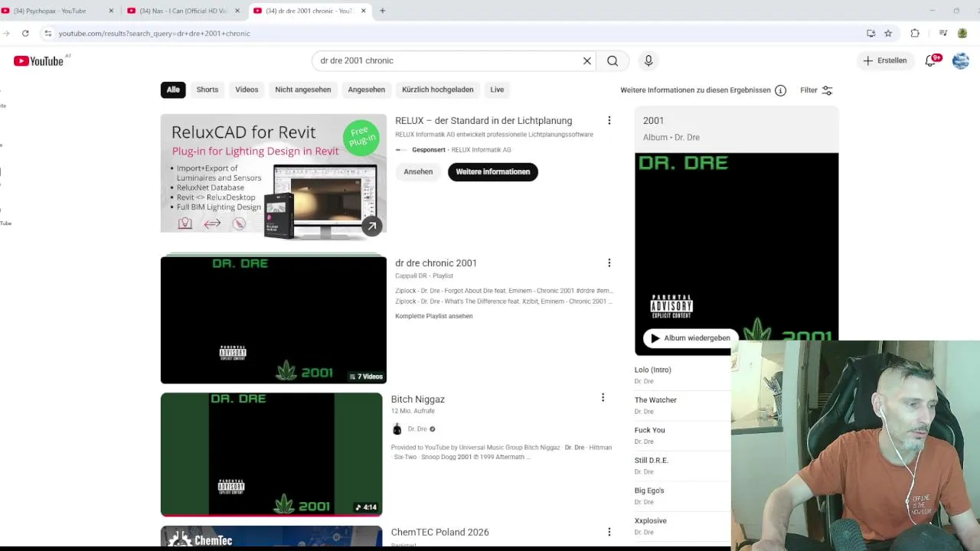Viewport: 980px width, 551px height.
Task: Select the Live filter chip
Action: (x=497, y=90)
